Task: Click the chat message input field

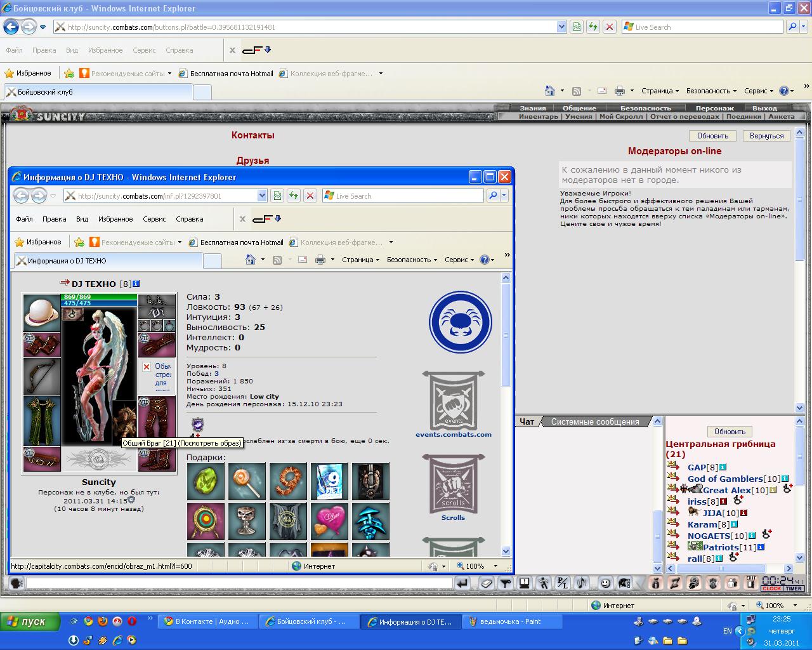Action: pos(239,583)
